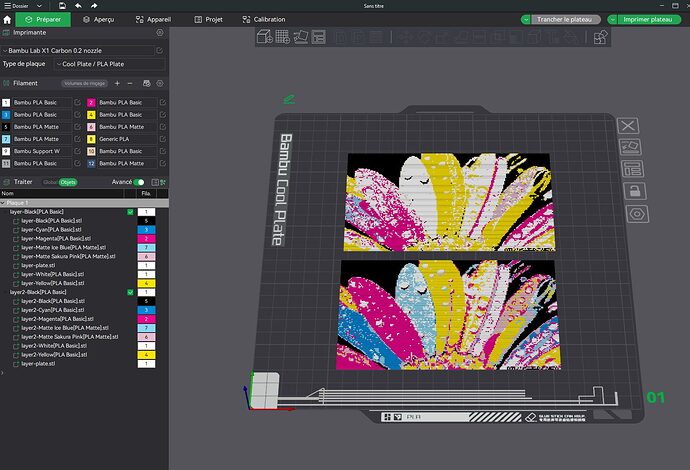
Task: Change filament cell for layer2-Matte Ice Blue[PLA Matte].stl
Action: pyautogui.click(x=147, y=328)
